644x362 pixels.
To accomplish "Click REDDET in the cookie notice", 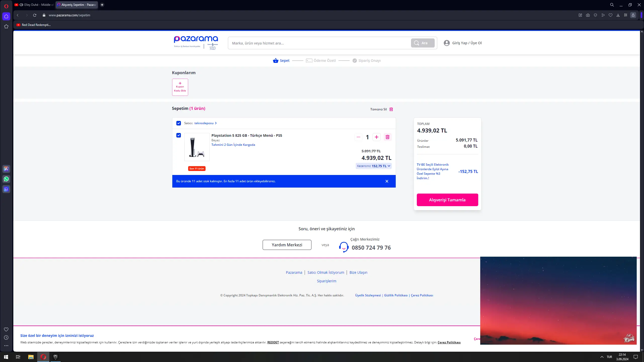I will 273,342.
